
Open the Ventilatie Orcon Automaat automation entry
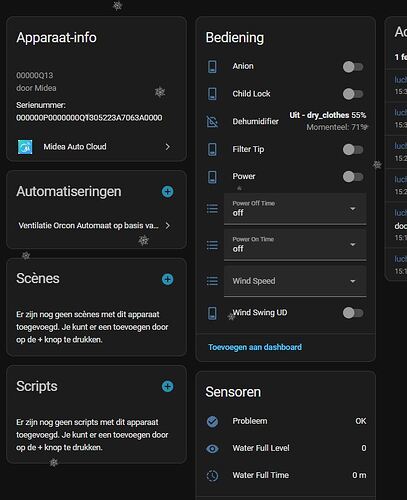click(x=94, y=226)
